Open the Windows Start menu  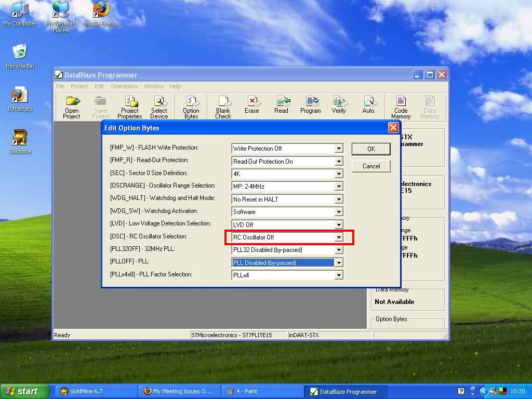pyautogui.click(x=24, y=391)
